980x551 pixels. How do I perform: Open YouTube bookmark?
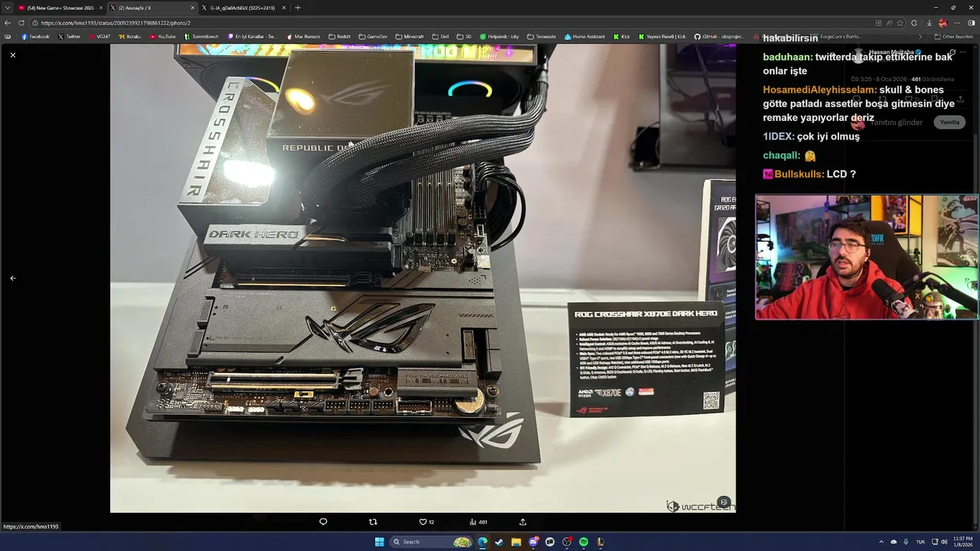[x=163, y=37]
